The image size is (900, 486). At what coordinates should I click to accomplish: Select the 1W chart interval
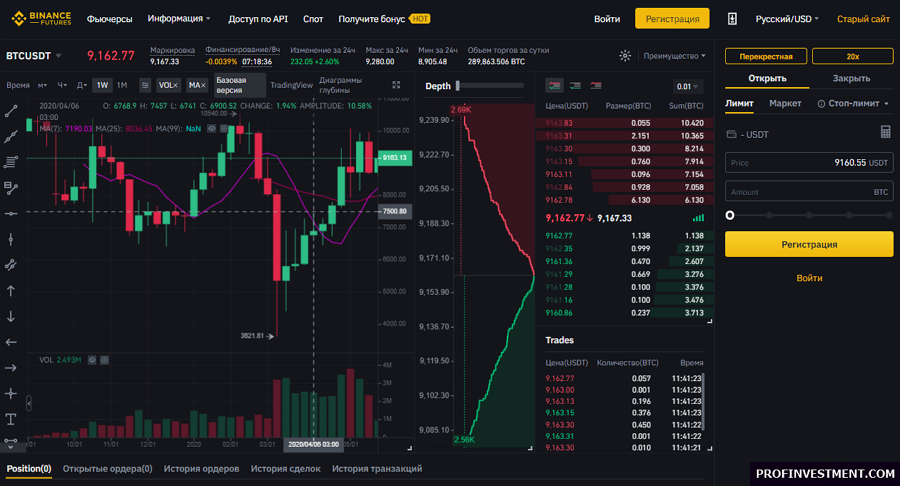(x=102, y=85)
